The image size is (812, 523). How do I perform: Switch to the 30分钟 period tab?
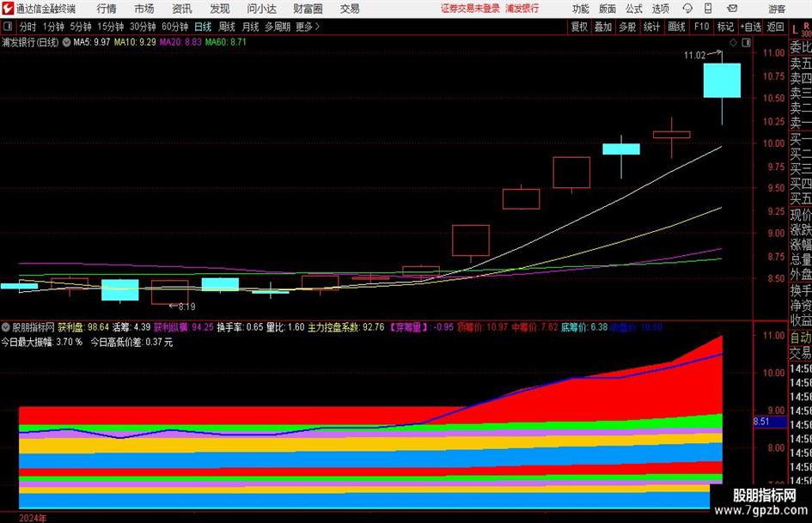point(143,27)
